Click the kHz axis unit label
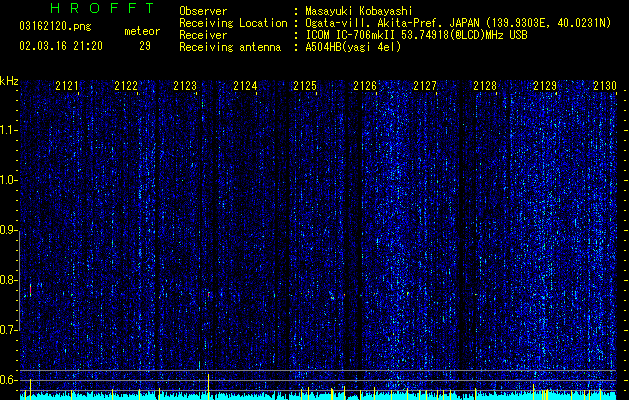629x400 pixels. pos(9,81)
